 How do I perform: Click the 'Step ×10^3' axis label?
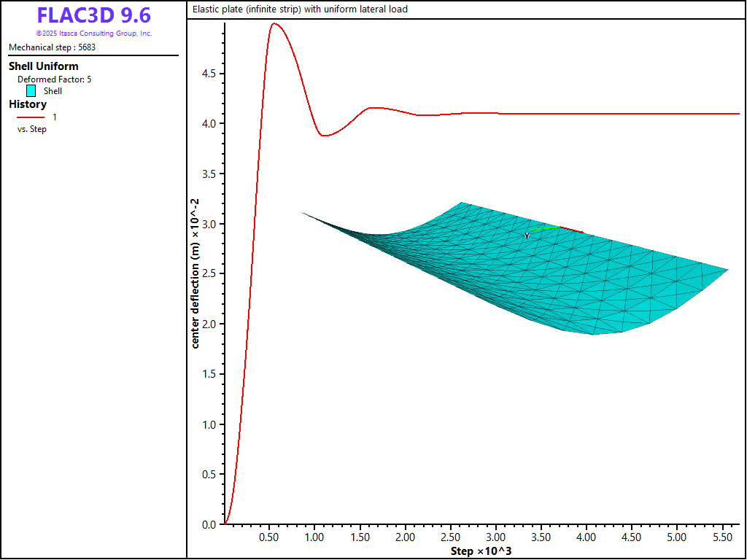click(481, 551)
